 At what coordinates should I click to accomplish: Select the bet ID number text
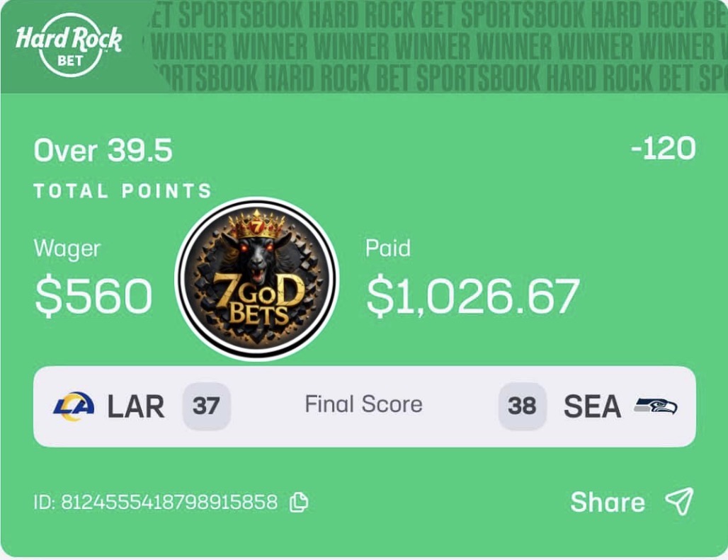169,503
